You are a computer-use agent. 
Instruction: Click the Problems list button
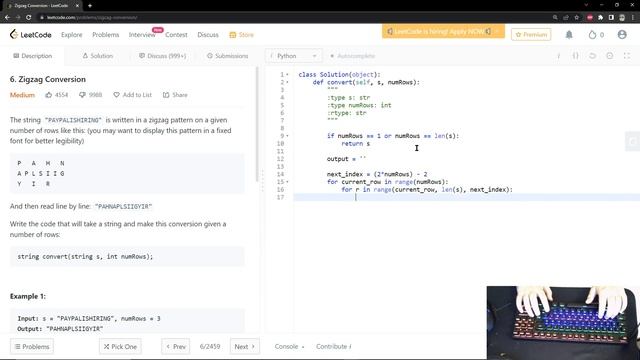point(32,347)
